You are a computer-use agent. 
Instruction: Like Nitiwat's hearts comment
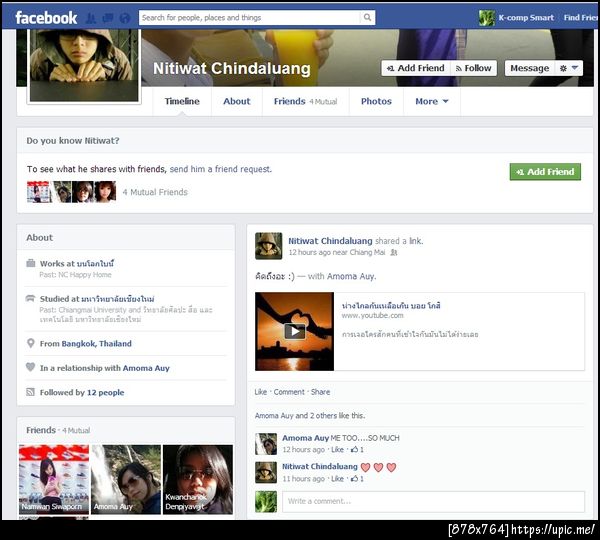pos(337,479)
